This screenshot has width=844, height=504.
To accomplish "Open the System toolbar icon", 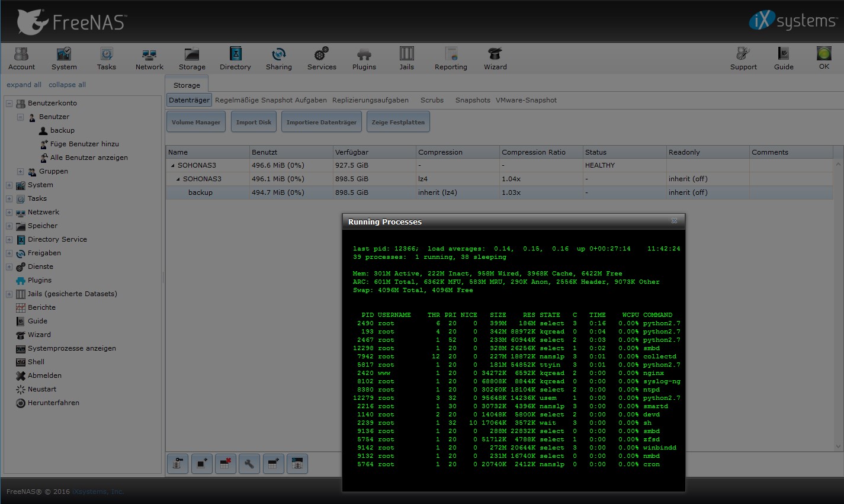I will click(x=64, y=59).
